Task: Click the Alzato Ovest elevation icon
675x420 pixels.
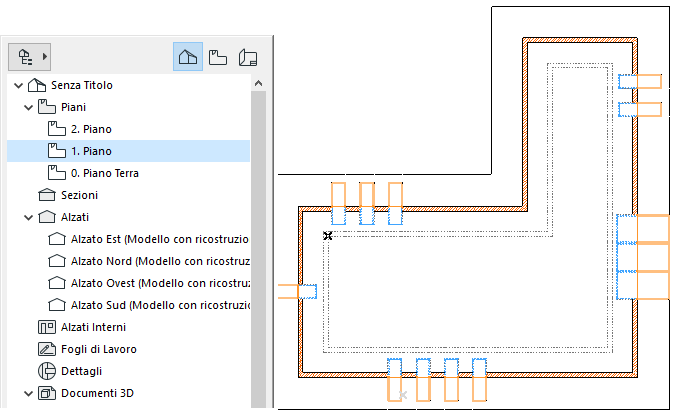Action: (x=57, y=283)
